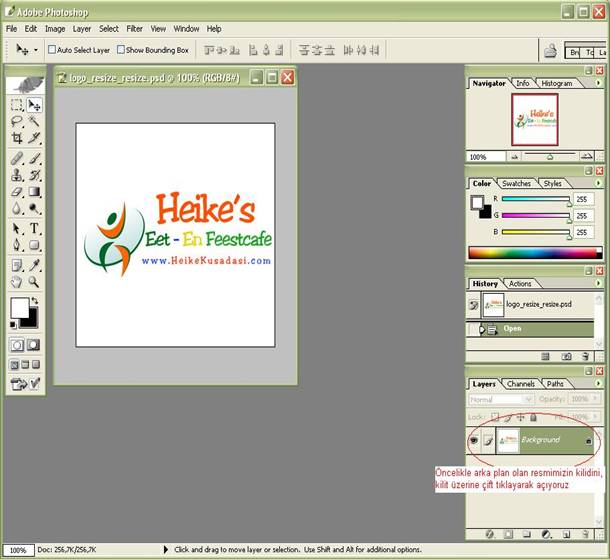Viewport: 610px width, 559px height.
Task: Switch to the Histogram tab
Action: point(557,83)
